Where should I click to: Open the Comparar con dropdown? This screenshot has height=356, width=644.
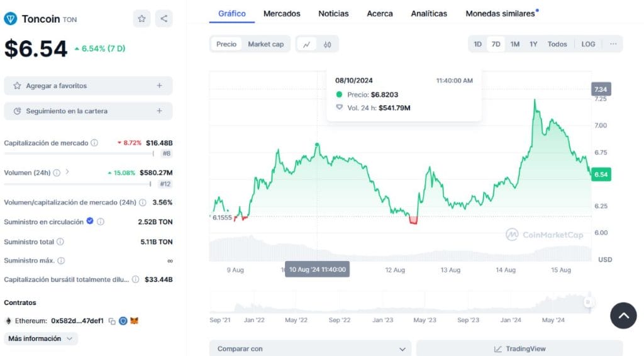pos(310,348)
